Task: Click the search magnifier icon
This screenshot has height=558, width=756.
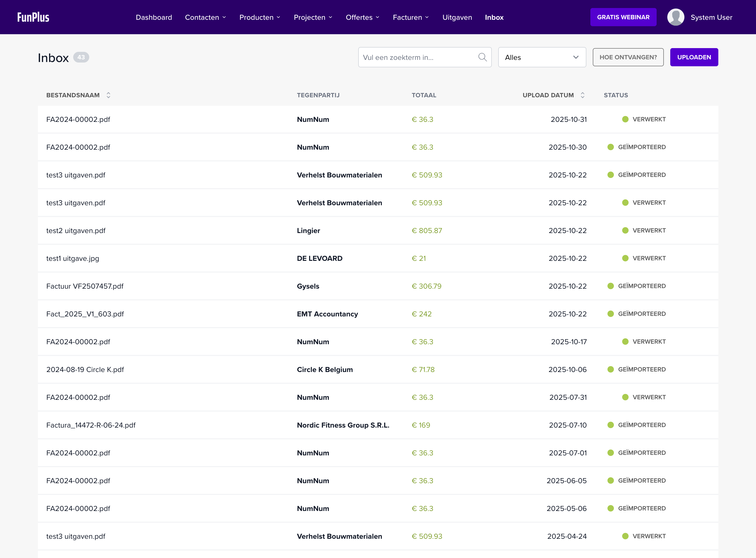Action: (482, 57)
